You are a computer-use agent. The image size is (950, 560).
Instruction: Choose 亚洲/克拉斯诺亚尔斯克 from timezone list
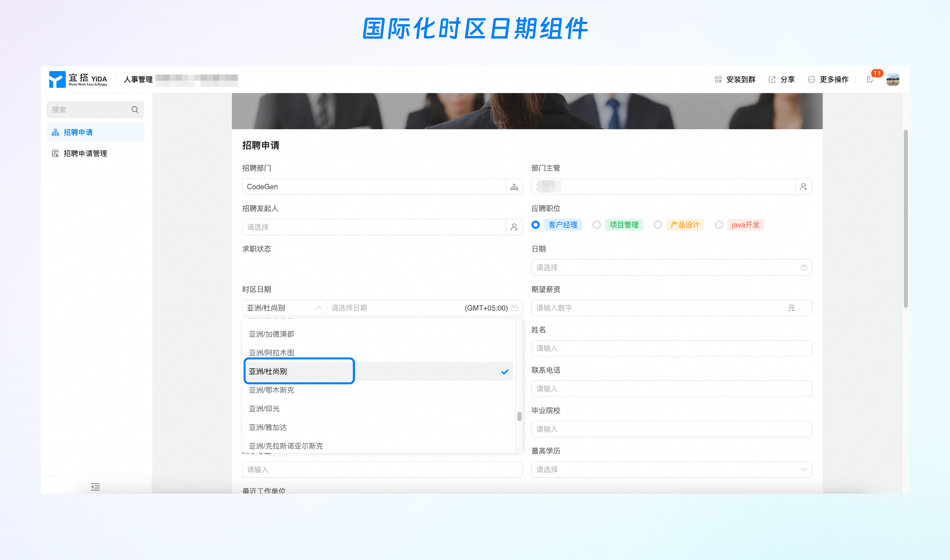[379, 446]
